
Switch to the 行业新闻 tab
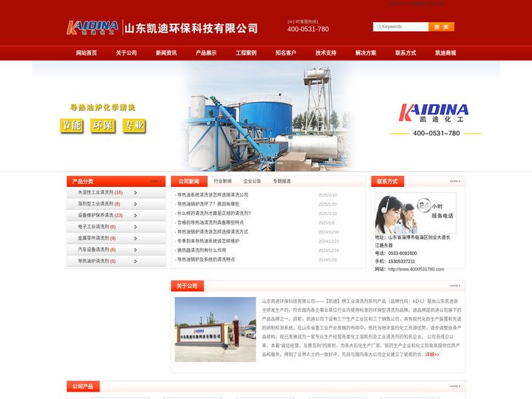click(x=222, y=181)
